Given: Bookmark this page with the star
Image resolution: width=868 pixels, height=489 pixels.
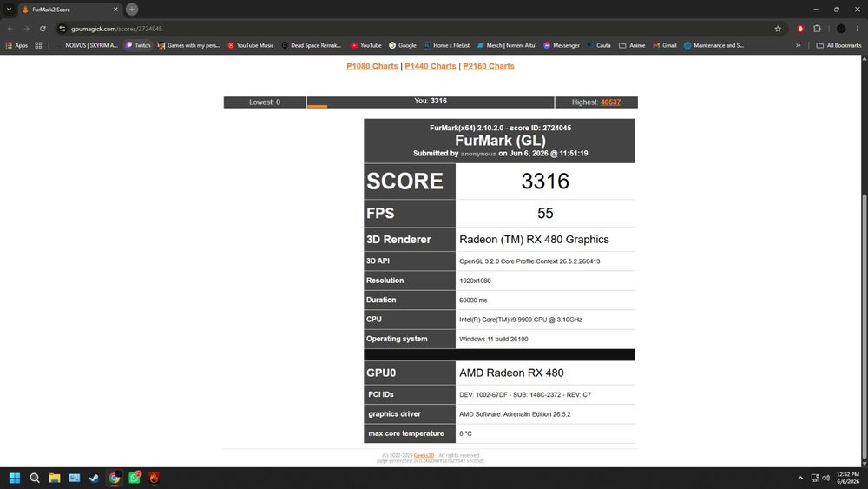Looking at the screenshot, I should point(778,29).
